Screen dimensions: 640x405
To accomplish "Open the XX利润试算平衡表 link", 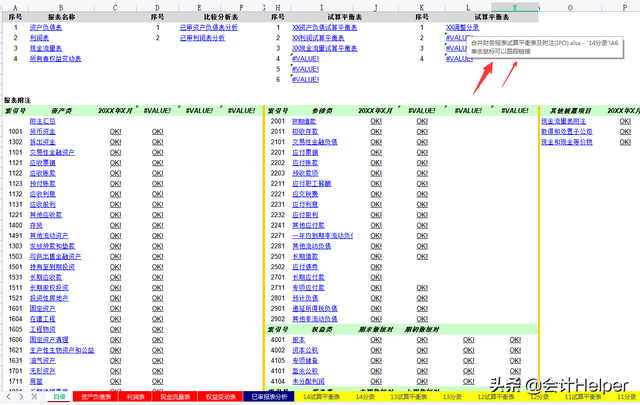I will tap(318, 38).
